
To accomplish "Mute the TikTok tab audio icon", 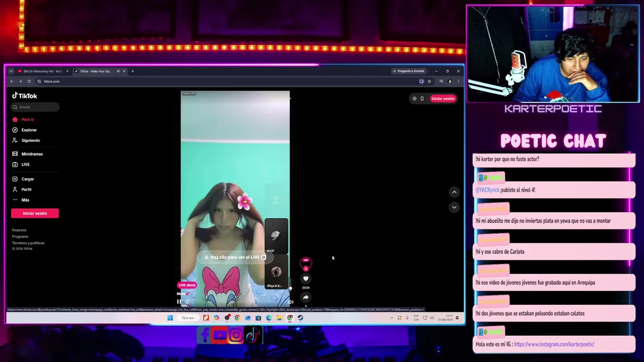I will 118,71.
